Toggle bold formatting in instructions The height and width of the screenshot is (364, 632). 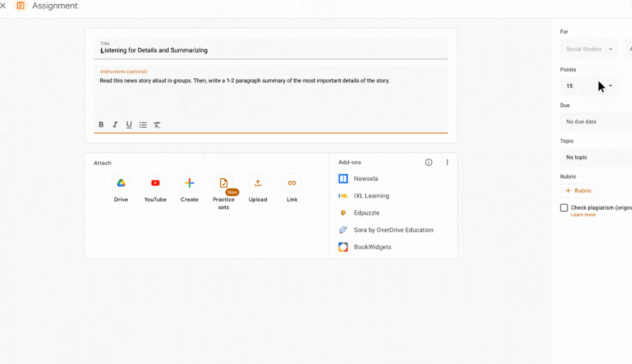tap(101, 125)
